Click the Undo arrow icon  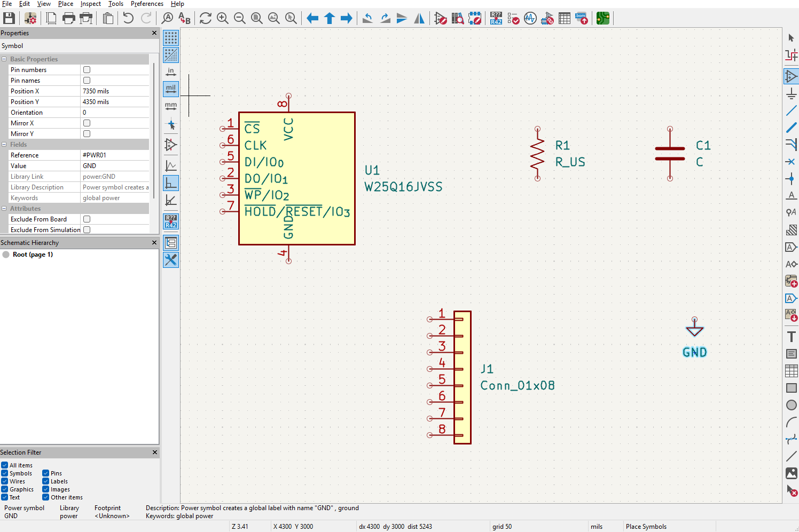128,18
